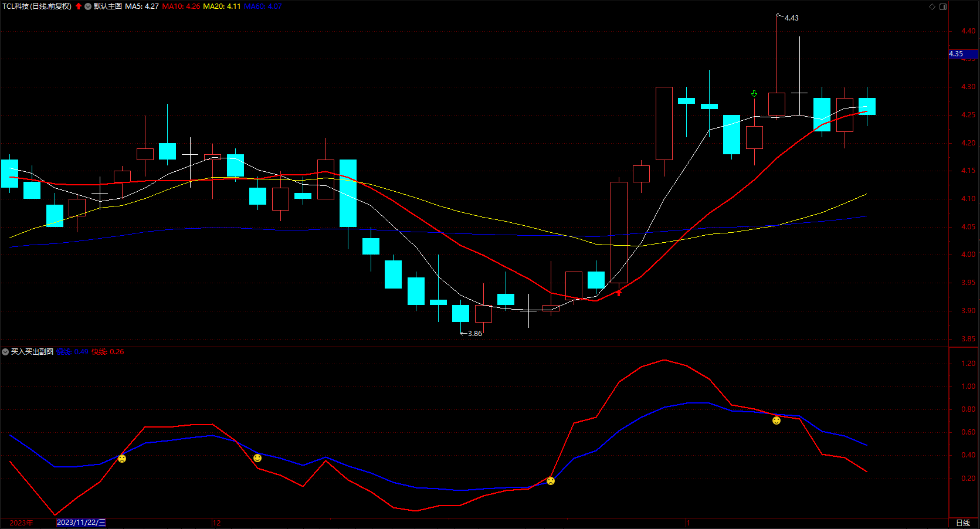Click the 1 month marker on time axis

pyautogui.click(x=689, y=523)
